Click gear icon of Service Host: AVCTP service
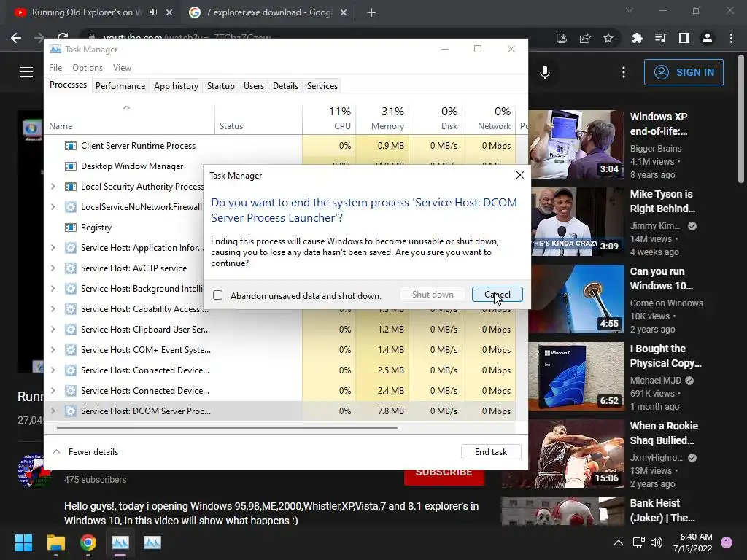This screenshot has height=560, width=747. click(x=71, y=268)
